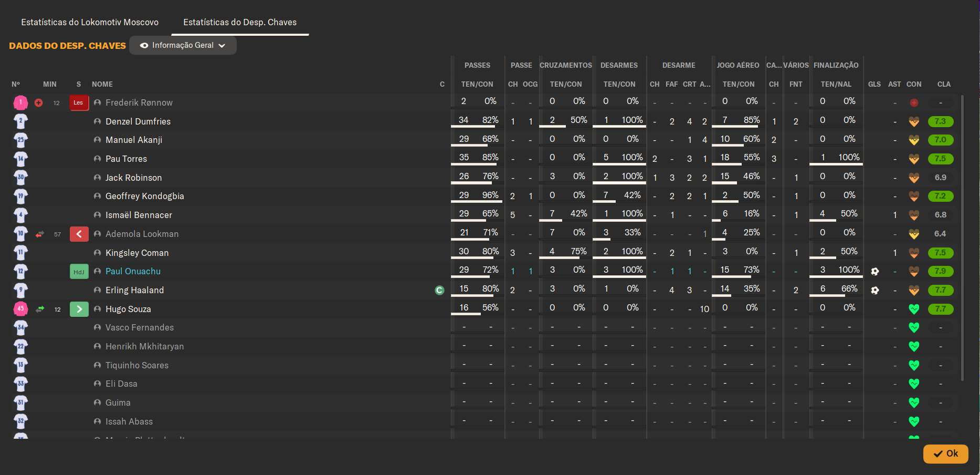The height and width of the screenshot is (475, 980).
Task: Click Denzel Dumfries' number 2 shirt icon
Action: tap(20, 121)
